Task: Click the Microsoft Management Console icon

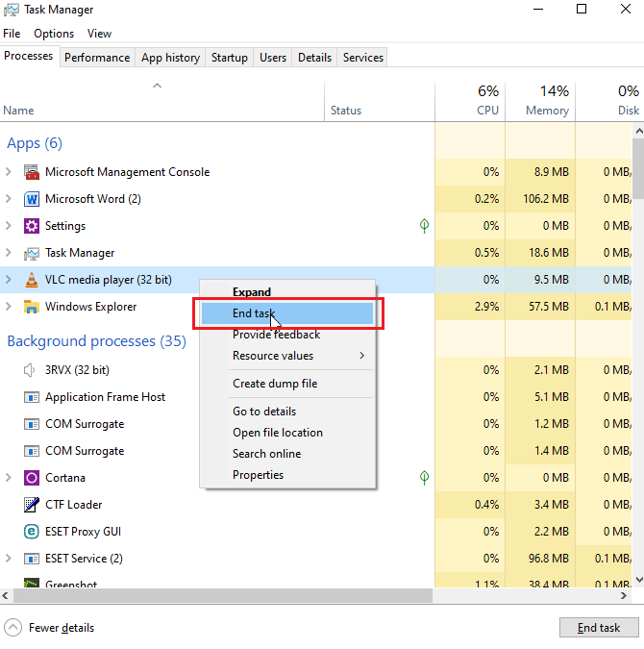Action: pyautogui.click(x=32, y=172)
